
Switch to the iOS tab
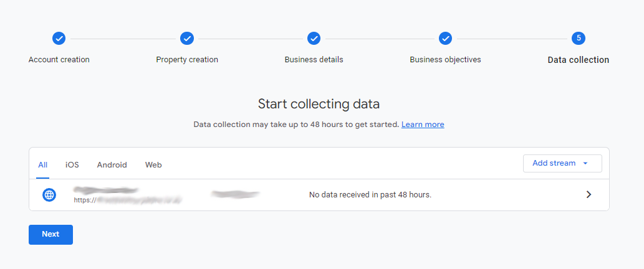(x=72, y=165)
